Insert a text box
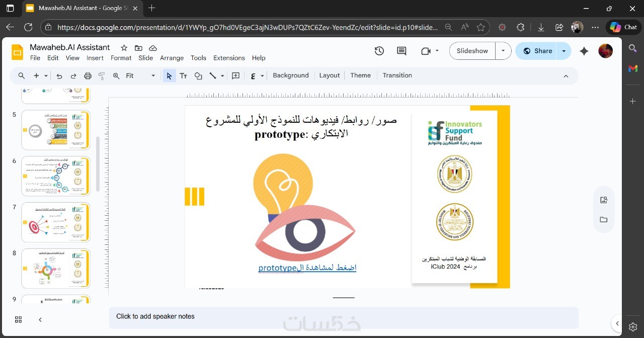This screenshot has width=644, height=338. [x=184, y=76]
